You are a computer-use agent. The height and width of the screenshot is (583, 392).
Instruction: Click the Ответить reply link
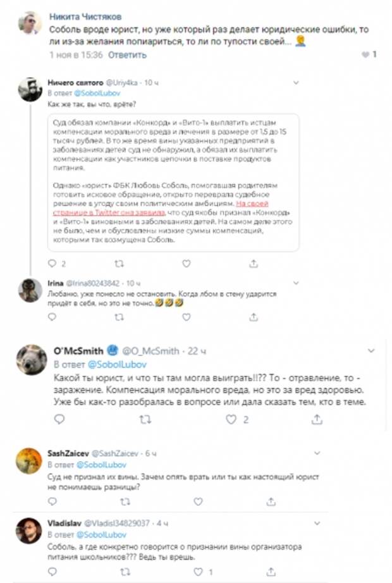coord(127,54)
